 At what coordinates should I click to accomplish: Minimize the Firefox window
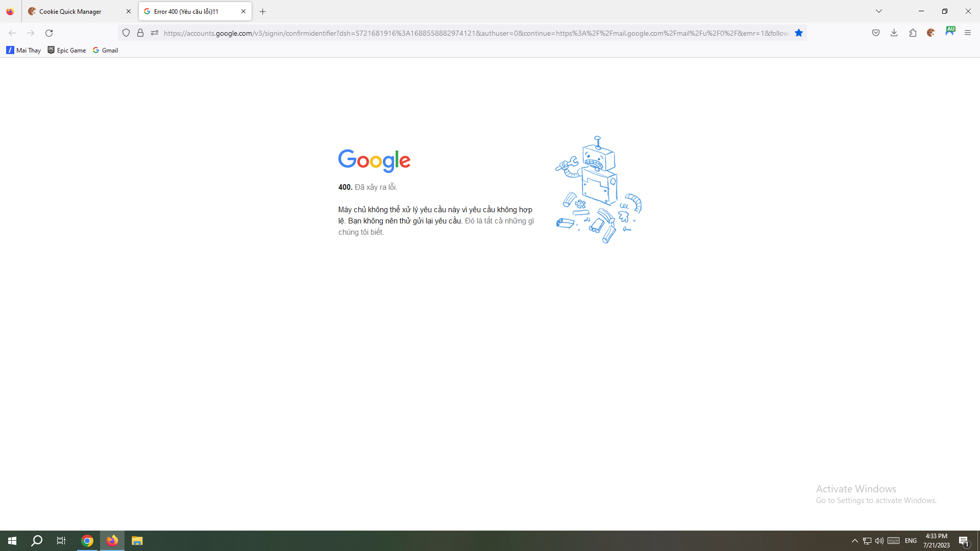coord(921,11)
